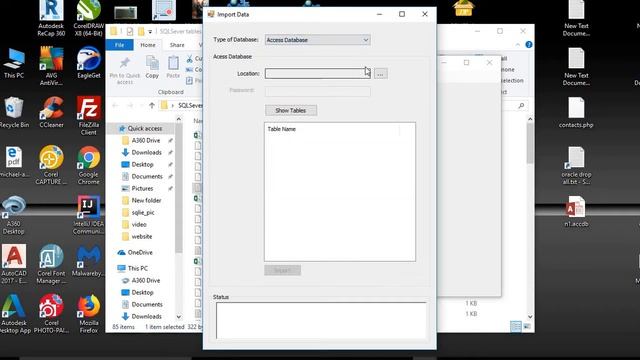Viewport: 640px width, 360px height.
Task: Open the AutoCAD 2017 desktop icon
Action: (14, 264)
